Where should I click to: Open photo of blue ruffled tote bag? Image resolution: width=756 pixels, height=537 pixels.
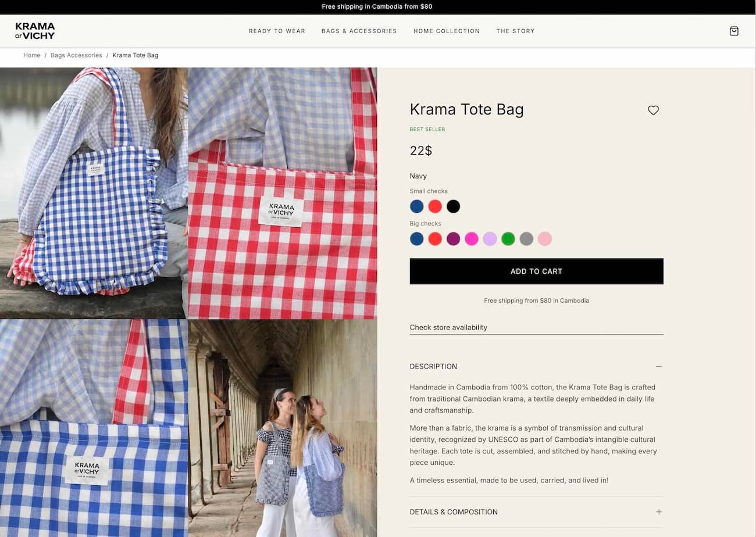(x=94, y=193)
